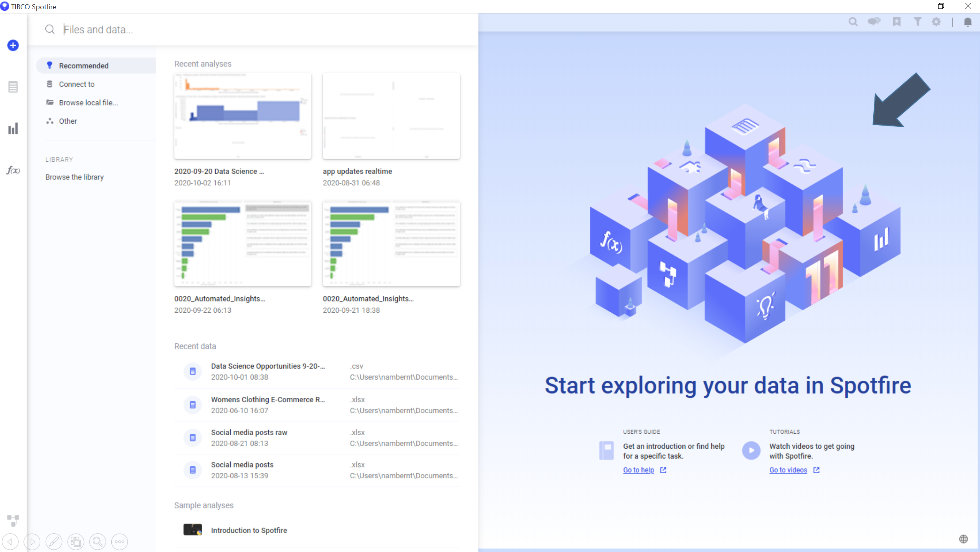This screenshot has height=552, width=980.
Task: Click the 2020-09-20 Data Science title text
Action: click(219, 171)
